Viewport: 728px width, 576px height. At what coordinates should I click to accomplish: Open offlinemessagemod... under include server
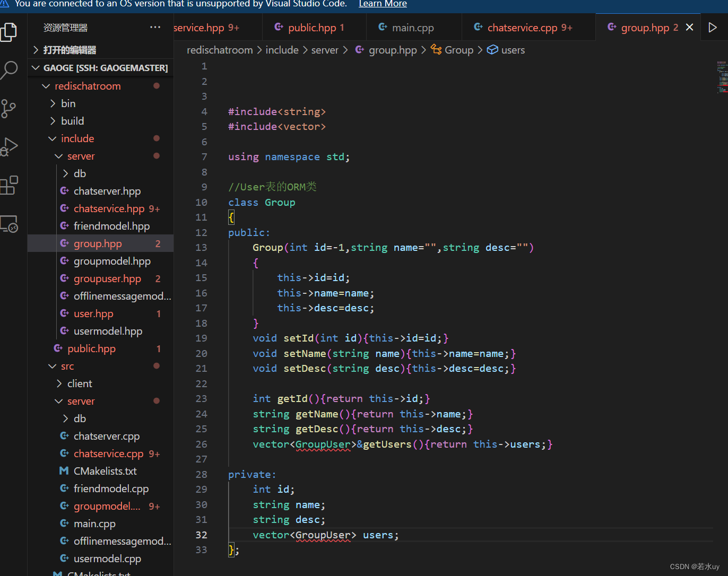coord(100,296)
